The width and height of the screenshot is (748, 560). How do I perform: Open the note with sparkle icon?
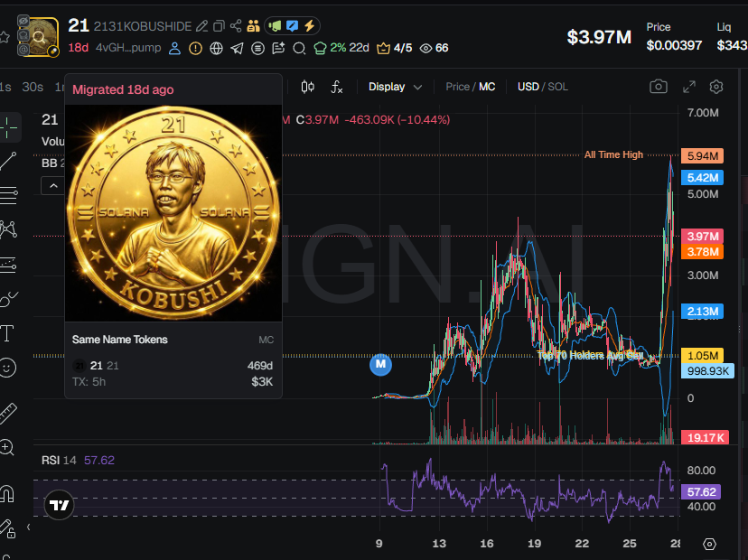(278, 48)
